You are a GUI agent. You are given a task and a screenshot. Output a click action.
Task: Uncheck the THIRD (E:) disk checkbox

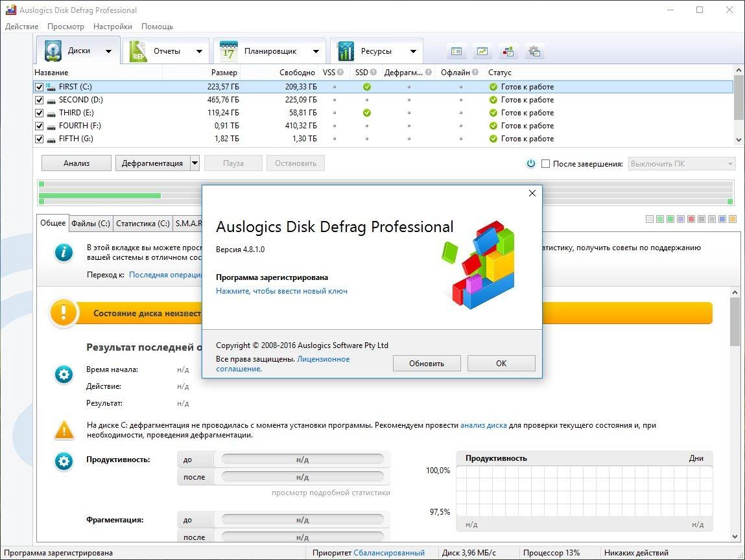(x=39, y=113)
